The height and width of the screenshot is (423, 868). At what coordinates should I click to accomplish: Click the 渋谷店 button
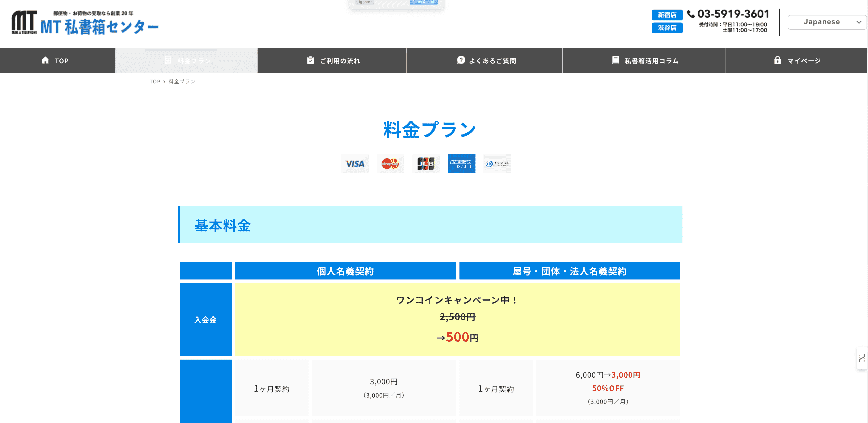pyautogui.click(x=667, y=28)
